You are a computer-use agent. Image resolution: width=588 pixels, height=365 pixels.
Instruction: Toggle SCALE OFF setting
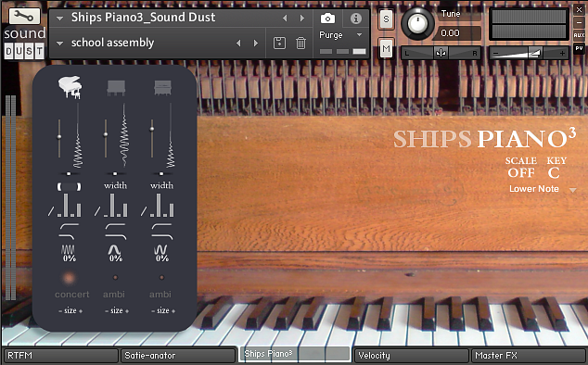(x=521, y=172)
